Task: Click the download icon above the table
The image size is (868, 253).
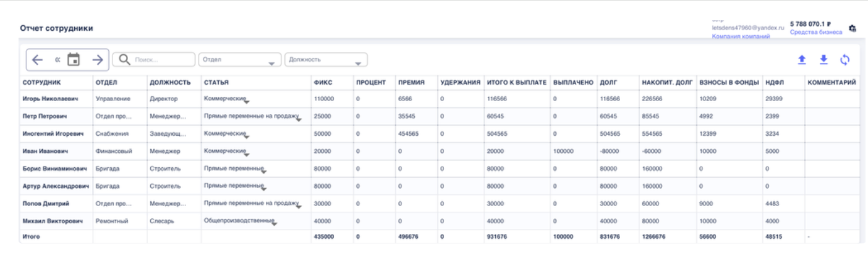Action: click(823, 60)
